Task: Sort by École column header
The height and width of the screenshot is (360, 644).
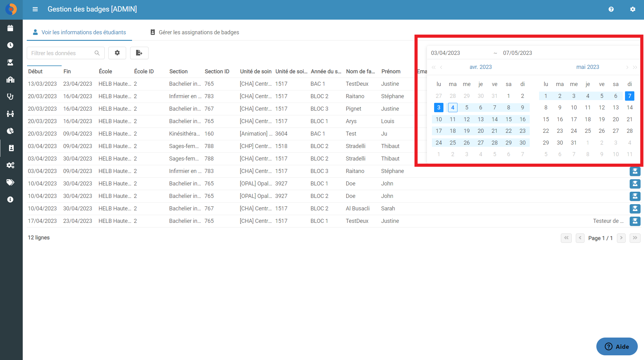Action: pos(105,71)
